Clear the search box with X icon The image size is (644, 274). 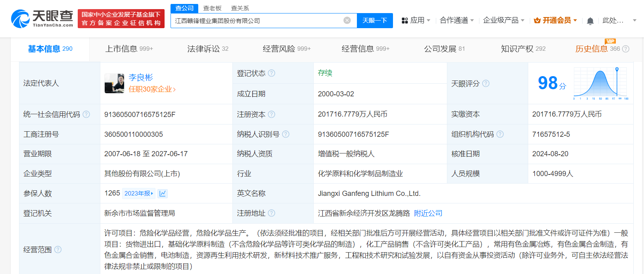click(x=347, y=20)
